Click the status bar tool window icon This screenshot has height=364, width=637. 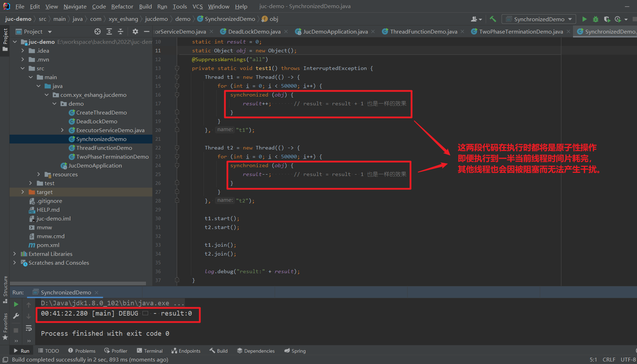pos(5,359)
